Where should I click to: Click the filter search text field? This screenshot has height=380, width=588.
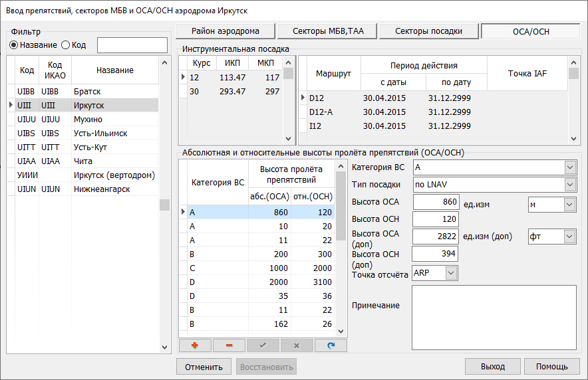point(132,45)
